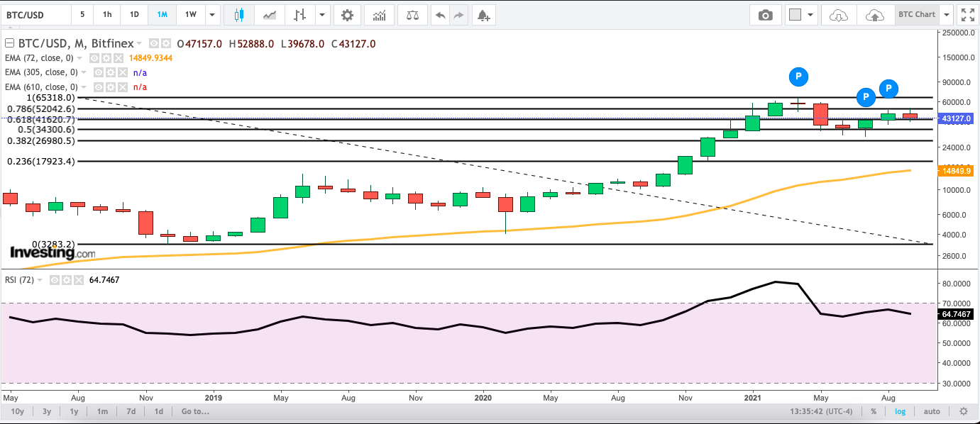Click the topmost blue P marker

coord(798,76)
